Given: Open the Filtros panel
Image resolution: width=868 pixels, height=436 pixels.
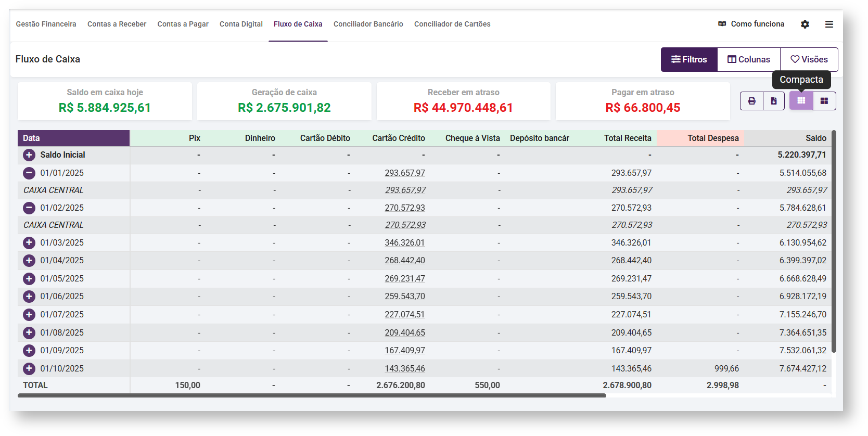Looking at the screenshot, I should click(x=689, y=59).
